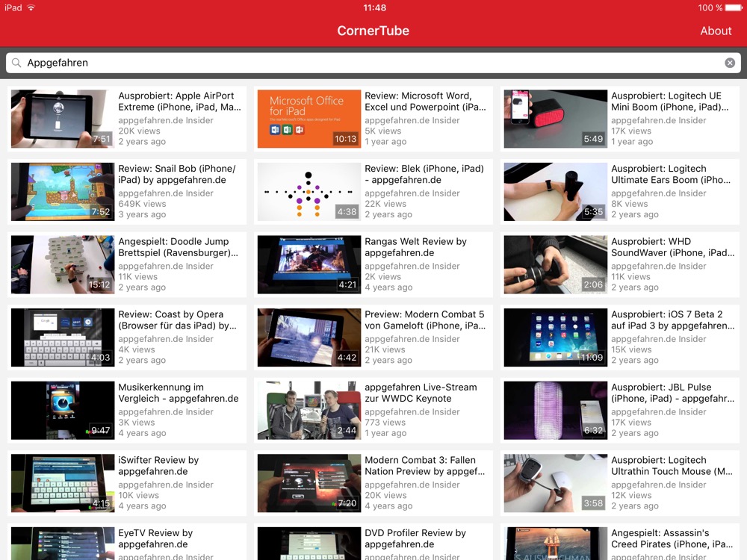Select the Snail Bob review thumbnail
Screen dimensions: 747x560
pyautogui.click(x=63, y=192)
